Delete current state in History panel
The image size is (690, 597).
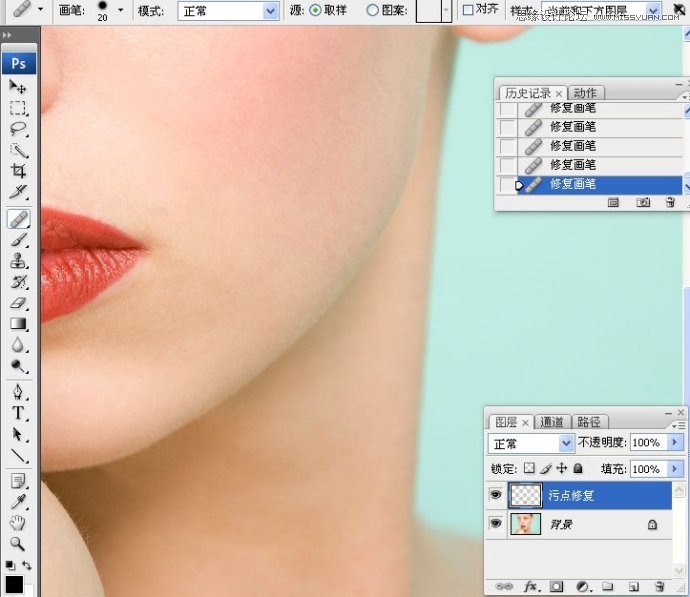tap(670, 202)
